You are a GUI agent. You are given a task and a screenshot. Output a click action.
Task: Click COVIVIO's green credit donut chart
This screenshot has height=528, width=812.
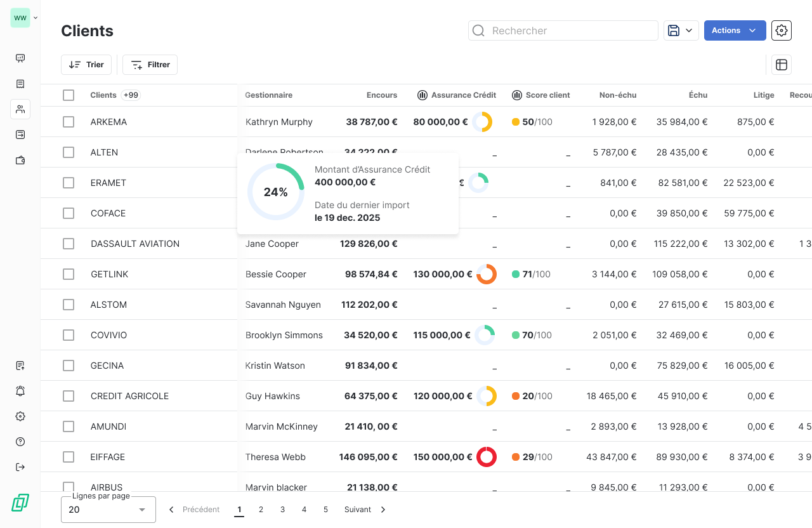pos(485,335)
